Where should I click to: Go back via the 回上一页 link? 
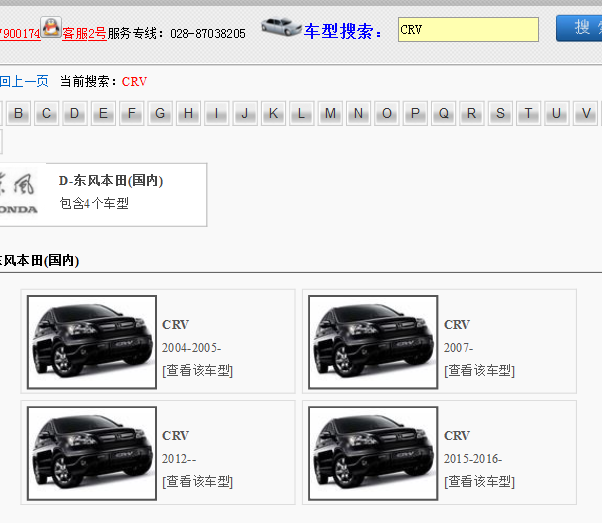pyautogui.click(x=24, y=81)
